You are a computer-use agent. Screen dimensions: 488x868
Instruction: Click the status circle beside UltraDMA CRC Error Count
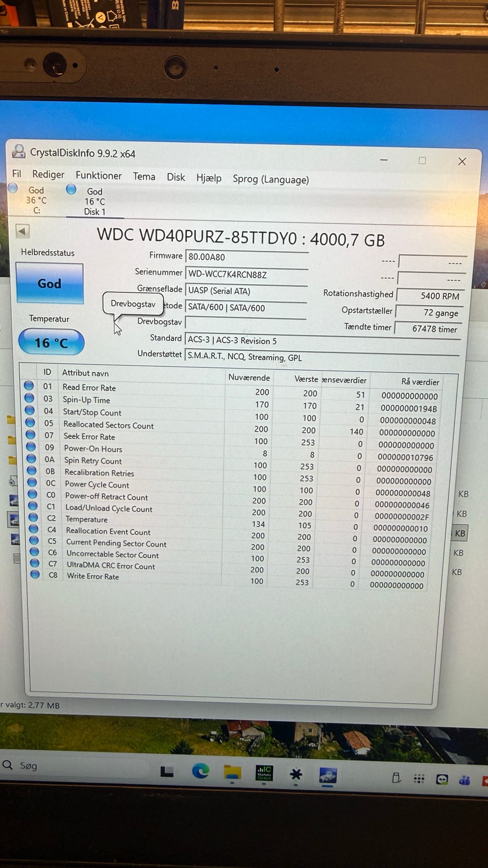tap(35, 563)
